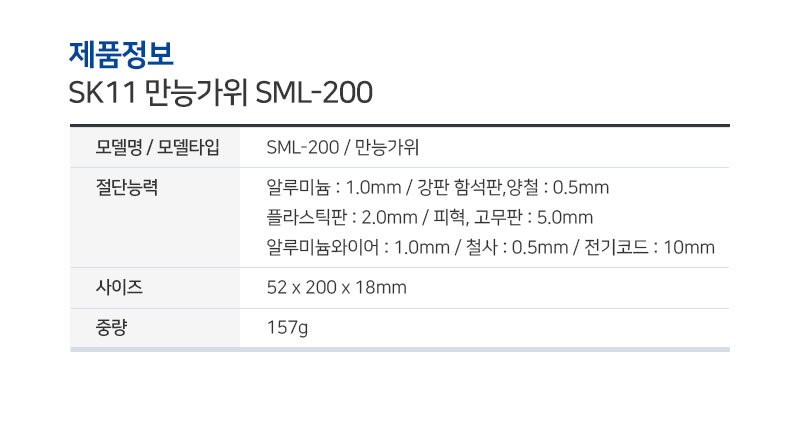This screenshot has height=425, width=800.
Task: Click the 절단능력 row label
Action: (x=127, y=187)
